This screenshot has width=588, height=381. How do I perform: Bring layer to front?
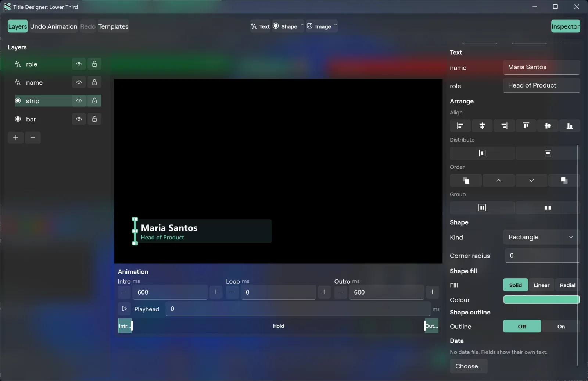point(466,180)
